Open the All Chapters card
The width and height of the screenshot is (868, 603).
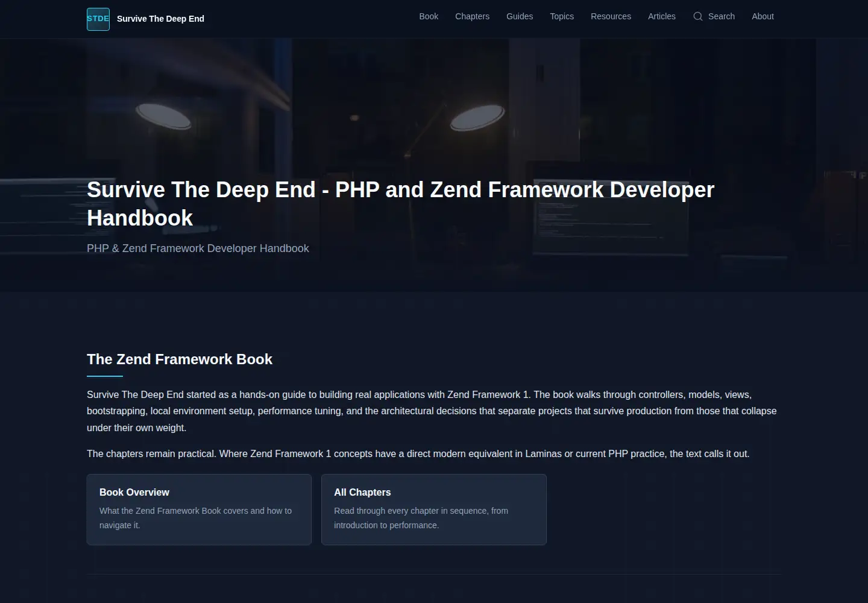[434, 510]
